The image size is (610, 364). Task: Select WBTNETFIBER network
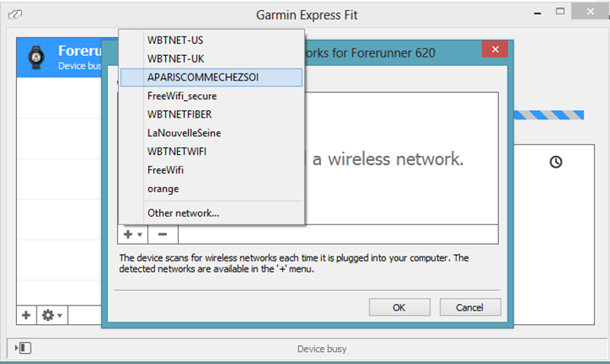point(211,114)
